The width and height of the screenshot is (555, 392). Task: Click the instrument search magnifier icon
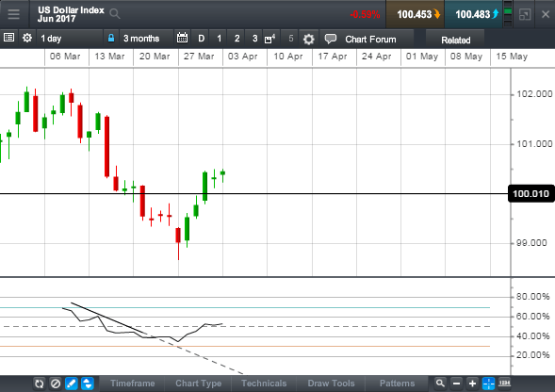click(x=115, y=14)
